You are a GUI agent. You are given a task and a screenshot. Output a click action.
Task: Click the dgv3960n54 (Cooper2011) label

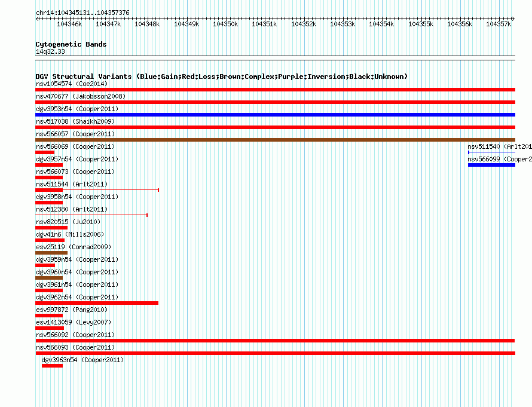(x=77, y=272)
